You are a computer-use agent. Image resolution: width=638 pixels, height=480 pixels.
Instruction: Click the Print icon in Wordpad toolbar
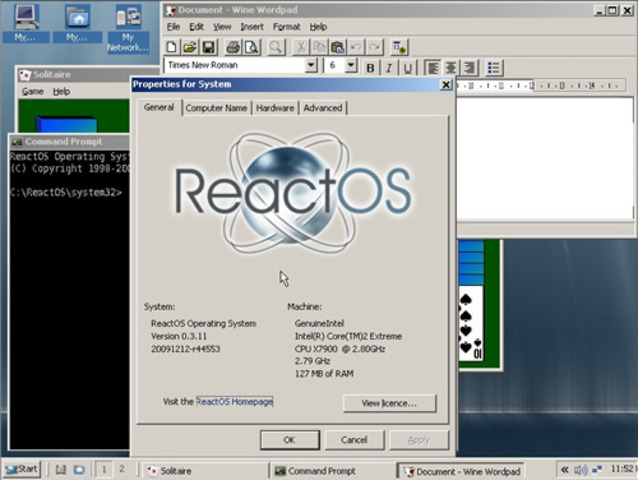(x=233, y=47)
